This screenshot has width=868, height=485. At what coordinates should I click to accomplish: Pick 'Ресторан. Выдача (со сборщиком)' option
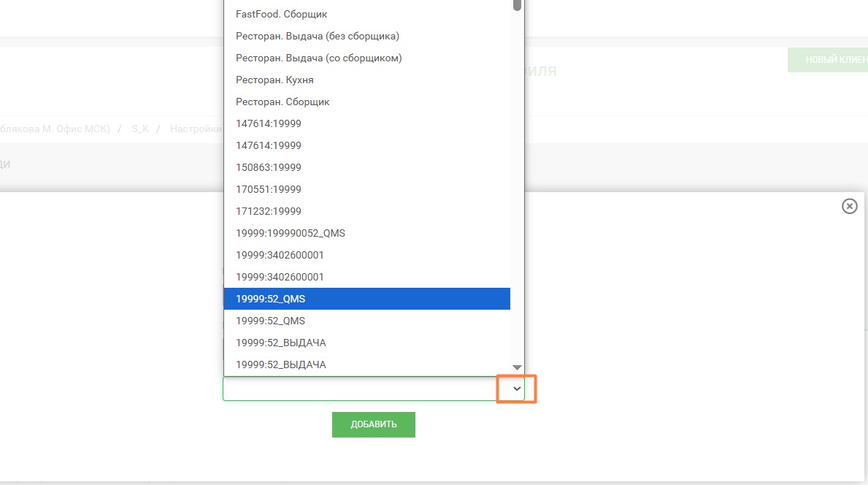(318, 58)
